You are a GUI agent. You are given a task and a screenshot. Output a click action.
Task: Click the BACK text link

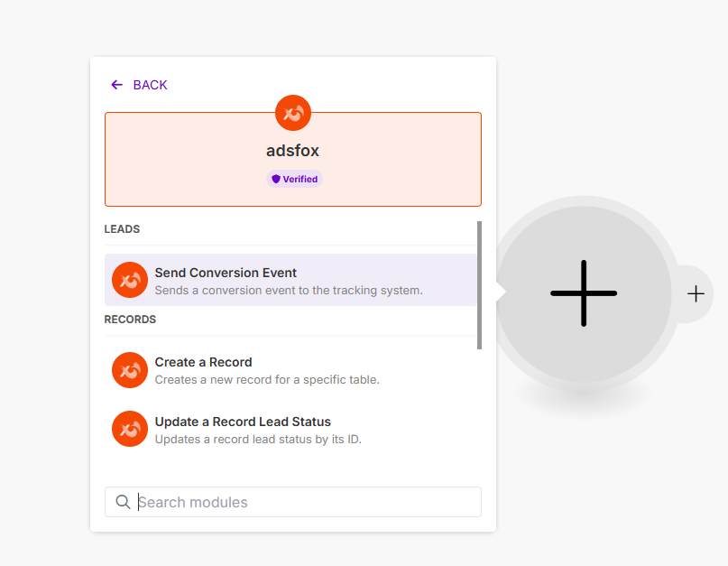click(x=150, y=85)
